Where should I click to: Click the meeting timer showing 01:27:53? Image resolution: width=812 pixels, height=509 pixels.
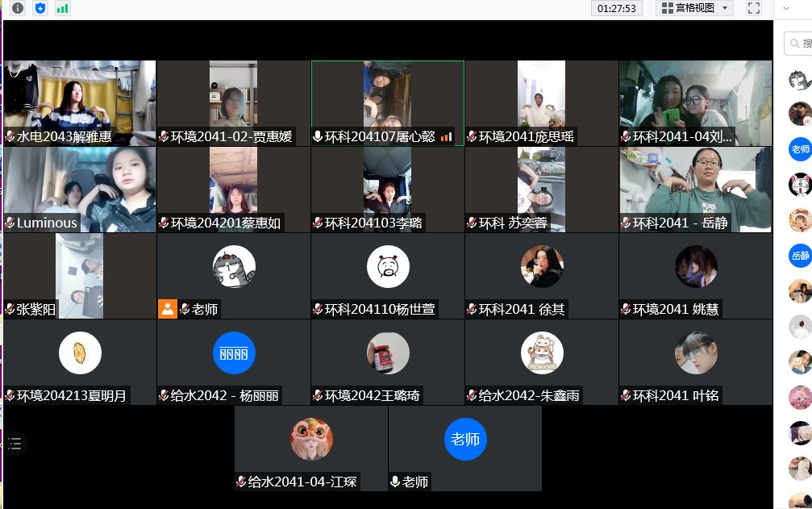618,8
